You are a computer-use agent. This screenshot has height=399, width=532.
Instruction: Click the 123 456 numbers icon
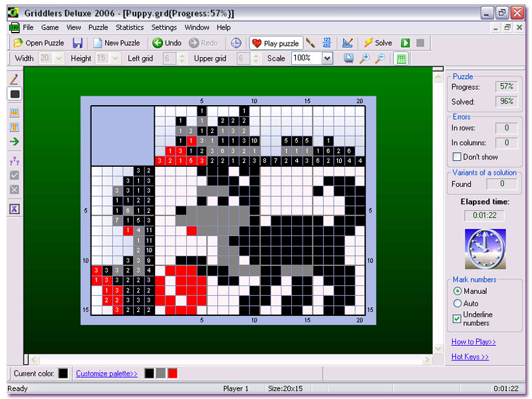[x=327, y=43]
